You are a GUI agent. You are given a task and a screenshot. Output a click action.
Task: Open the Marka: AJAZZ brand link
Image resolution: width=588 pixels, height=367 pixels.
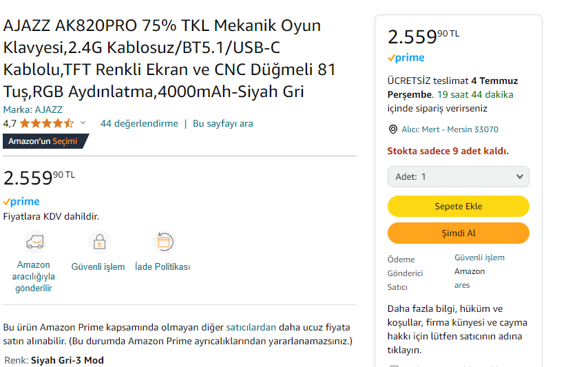33,109
